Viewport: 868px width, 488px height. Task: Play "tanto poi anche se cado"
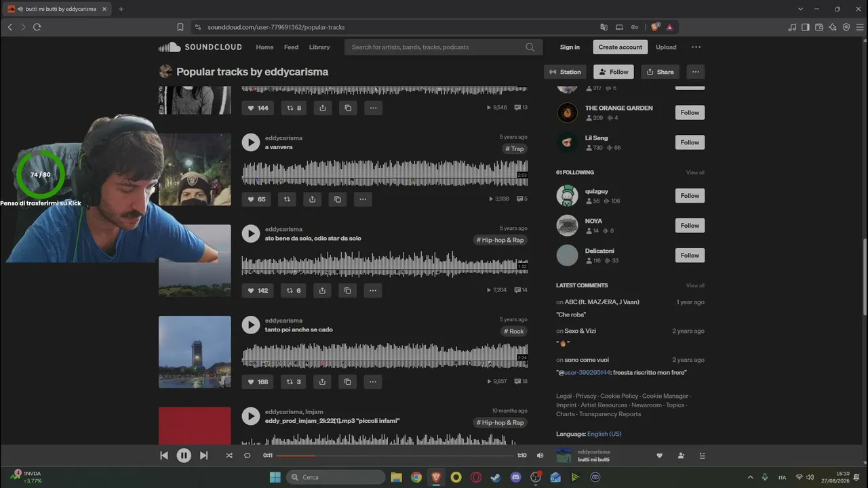coord(251,325)
